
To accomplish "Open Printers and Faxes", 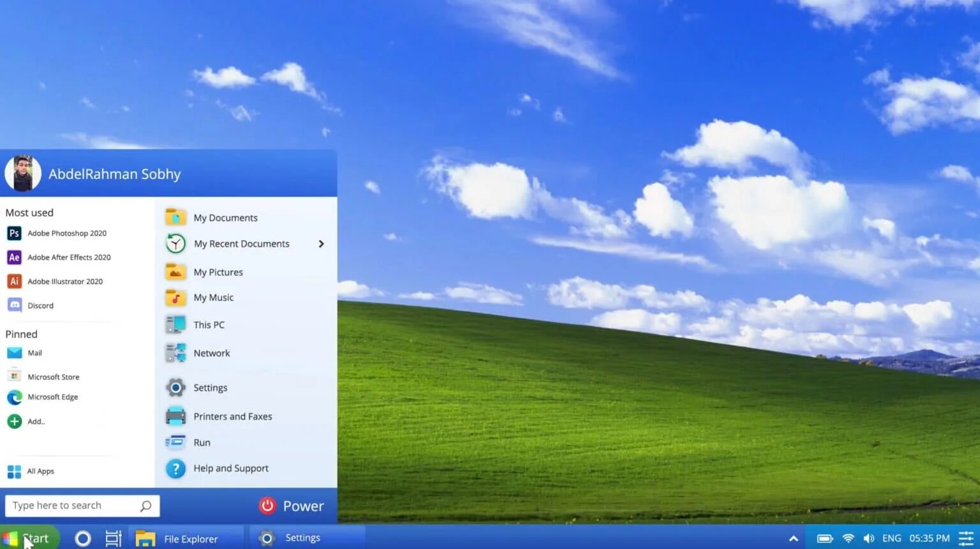I will [232, 416].
